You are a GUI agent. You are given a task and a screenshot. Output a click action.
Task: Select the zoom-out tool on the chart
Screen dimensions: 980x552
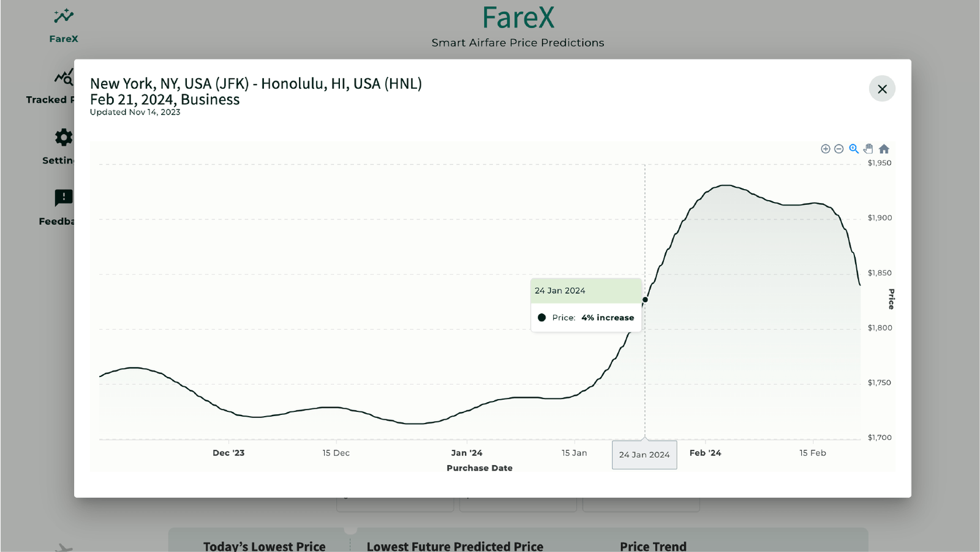(x=839, y=149)
